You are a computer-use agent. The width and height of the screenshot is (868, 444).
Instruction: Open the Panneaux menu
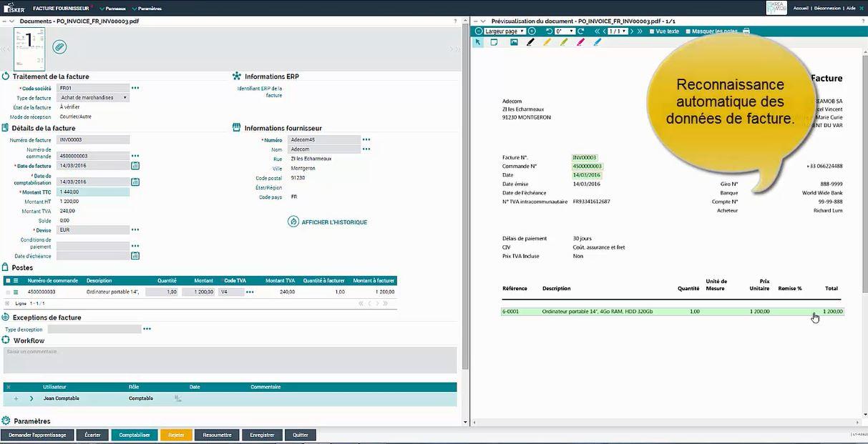(x=114, y=9)
